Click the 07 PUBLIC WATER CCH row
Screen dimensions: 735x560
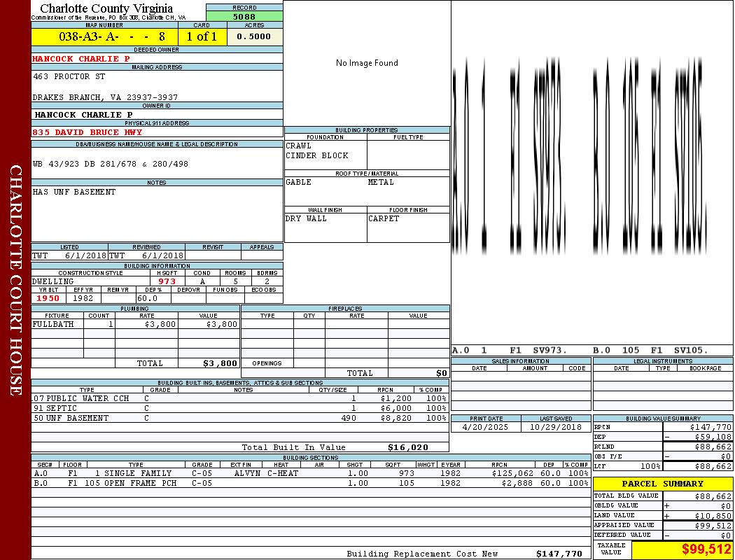[x=240, y=399]
